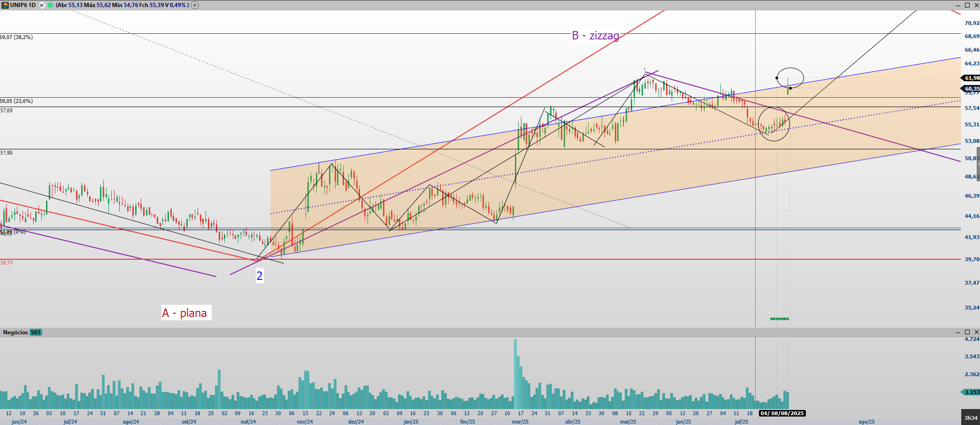Click the Negócios indicator title

(x=15, y=332)
